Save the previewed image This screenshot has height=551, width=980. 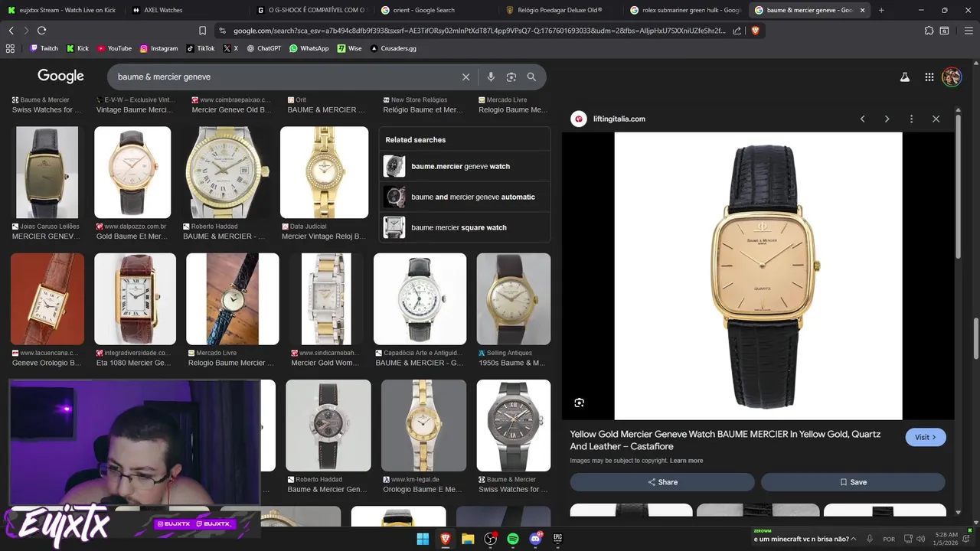853,482
